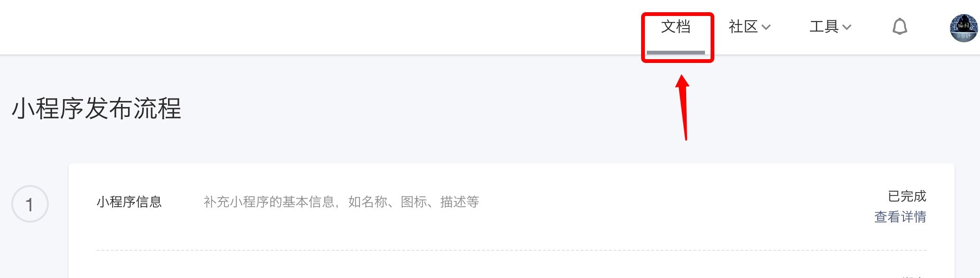Expand the chevron beside 社区
The height and width of the screenshot is (278, 980).
(766, 27)
